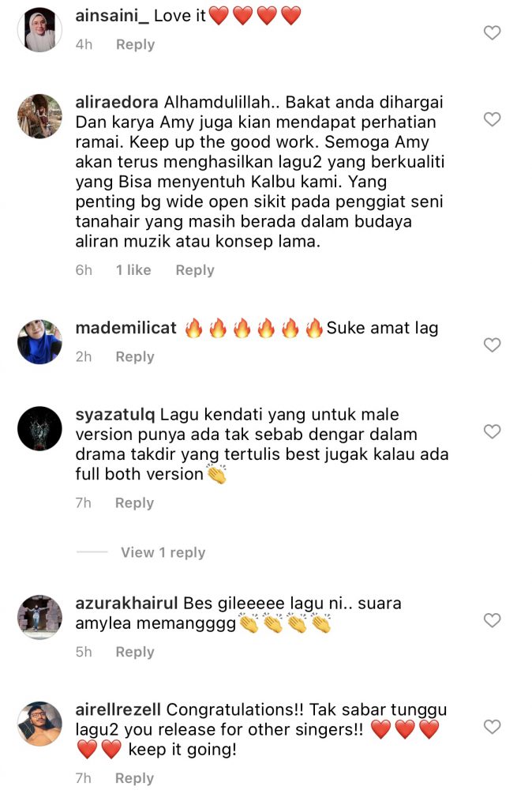Tap heart next to syazatulq's comment
The image size is (532, 809).
pos(493,431)
